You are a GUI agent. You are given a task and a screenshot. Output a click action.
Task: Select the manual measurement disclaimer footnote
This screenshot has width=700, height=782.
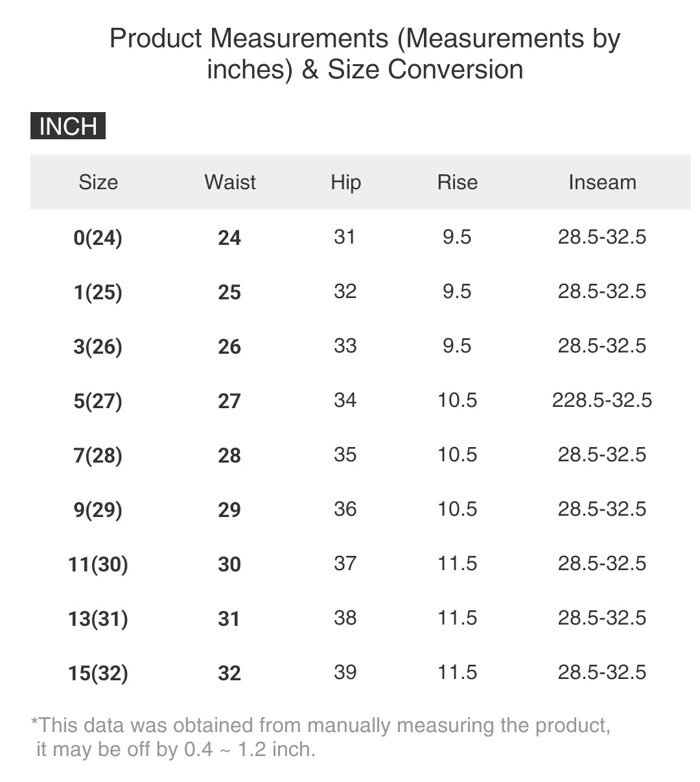pyautogui.click(x=321, y=737)
